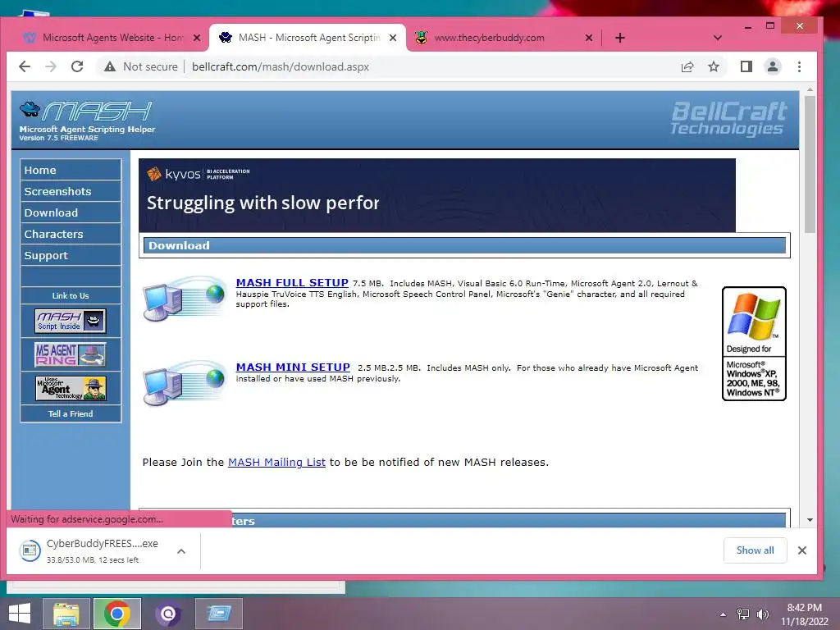Click the Link to Us sidebar link

71,295
